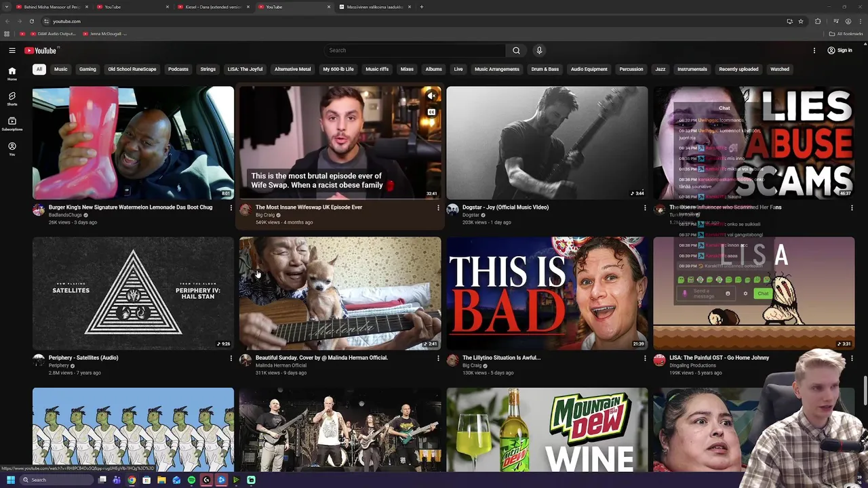Screen dimensions: 868x488
Task: Open more options for Wifeswap UK video
Action: pyautogui.click(x=438, y=208)
